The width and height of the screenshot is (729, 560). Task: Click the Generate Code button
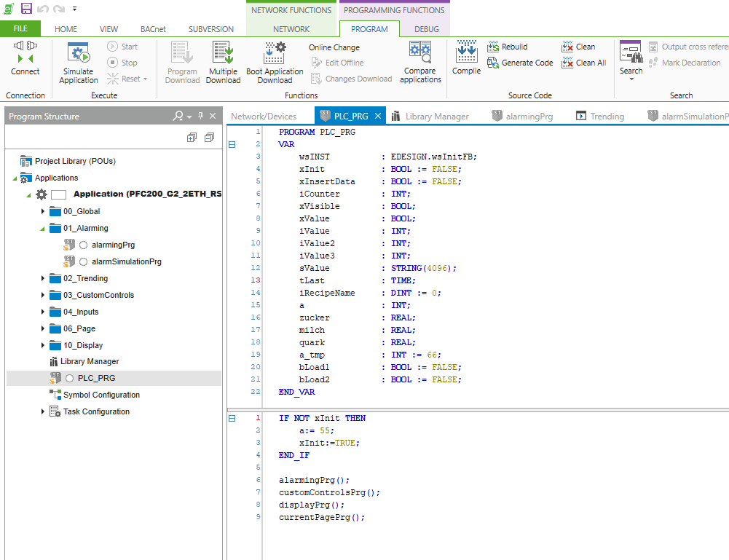[x=527, y=63]
